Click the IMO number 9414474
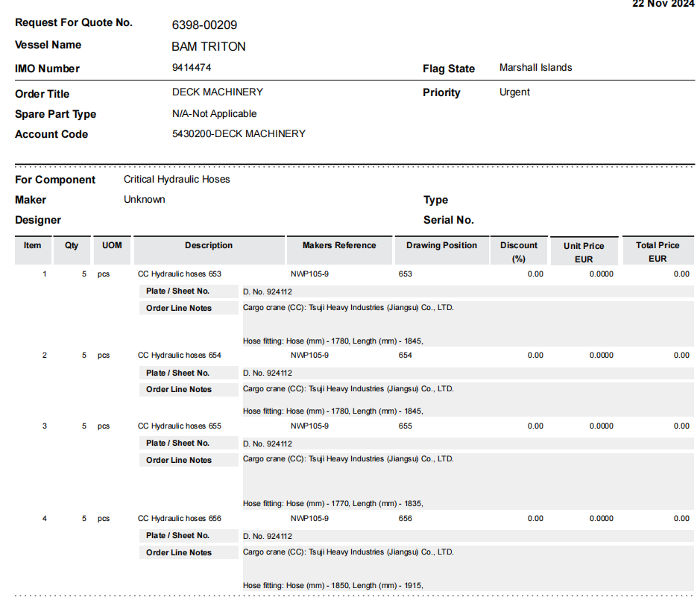 192,67
